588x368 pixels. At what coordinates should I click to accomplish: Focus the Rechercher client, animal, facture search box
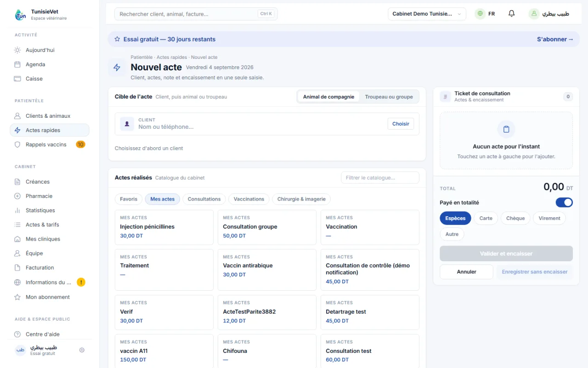click(x=196, y=14)
